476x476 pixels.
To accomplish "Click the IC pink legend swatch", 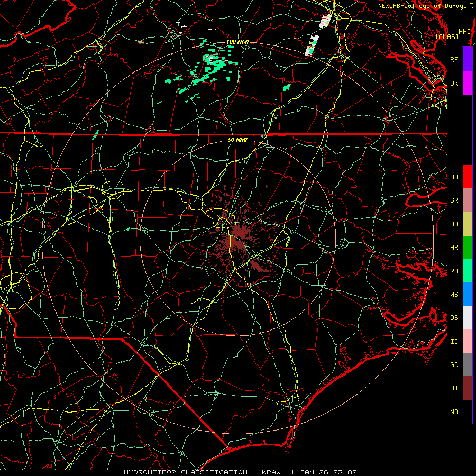I will coord(467,341).
